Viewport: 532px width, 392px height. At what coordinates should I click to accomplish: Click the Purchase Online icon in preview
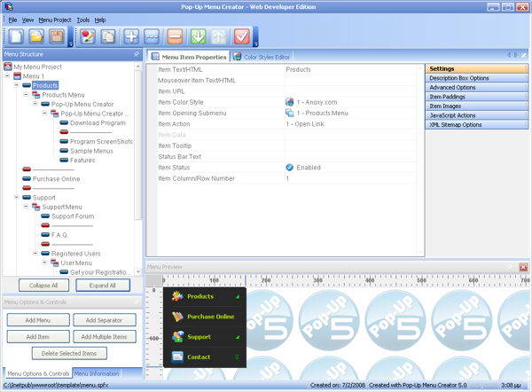(177, 317)
